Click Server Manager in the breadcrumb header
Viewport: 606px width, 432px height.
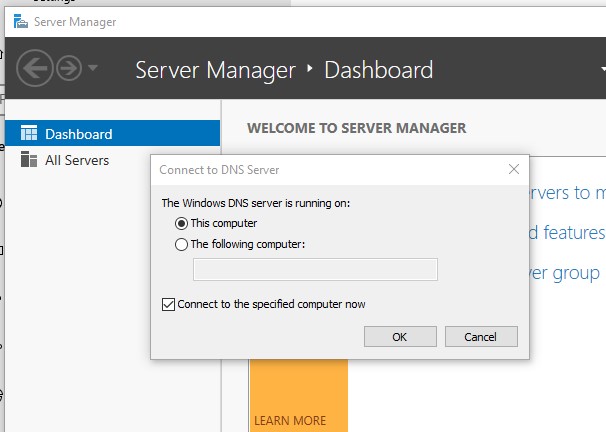(216, 70)
